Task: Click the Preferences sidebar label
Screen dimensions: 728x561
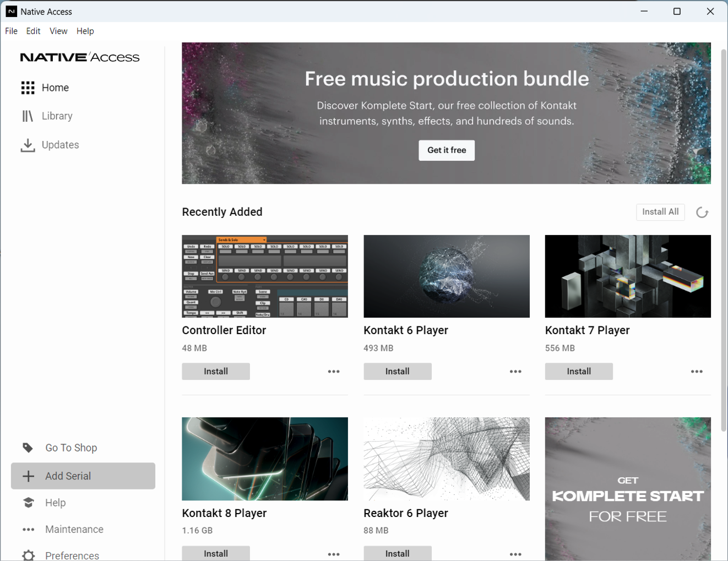Action: click(x=72, y=555)
